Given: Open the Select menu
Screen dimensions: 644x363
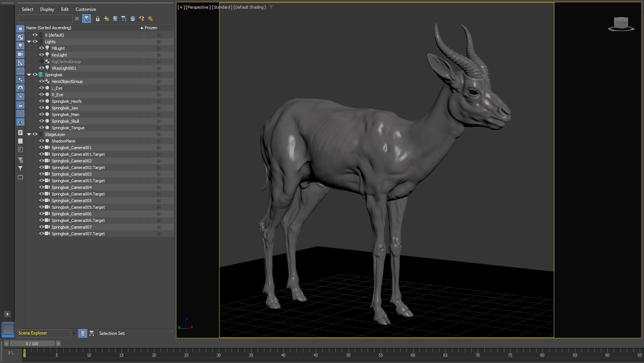Looking at the screenshot, I should 28,9.
